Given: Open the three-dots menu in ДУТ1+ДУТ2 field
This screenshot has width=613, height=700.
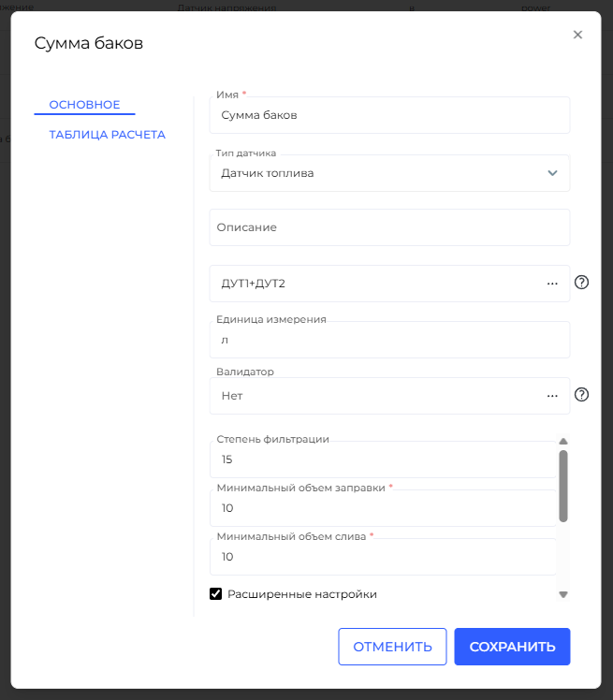Looking at the screenshot, I should tap(552, 284).
